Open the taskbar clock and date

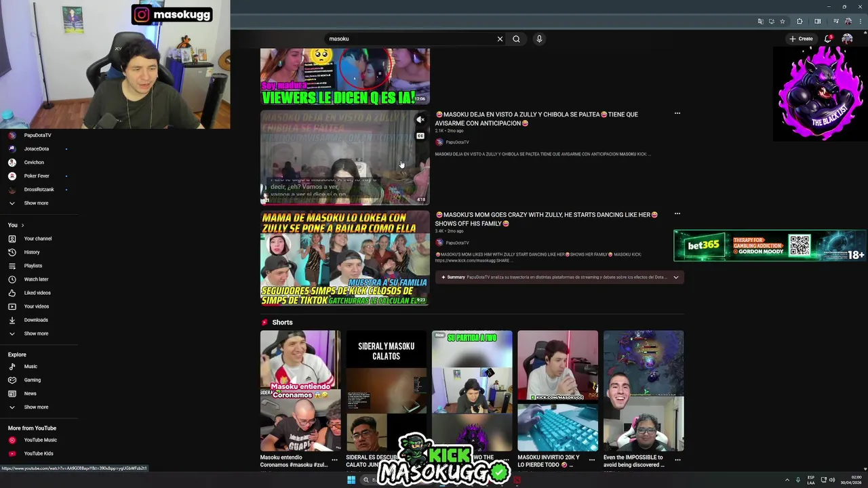(x=851, y=480)
